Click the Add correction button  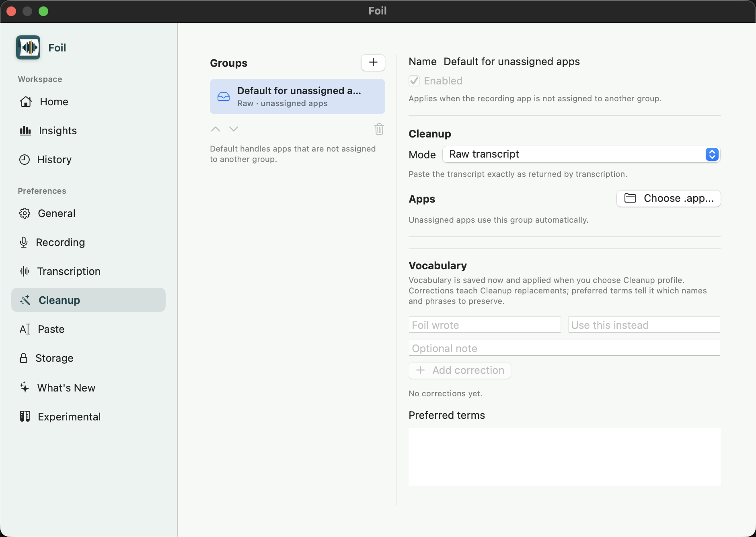coord(460,370)
